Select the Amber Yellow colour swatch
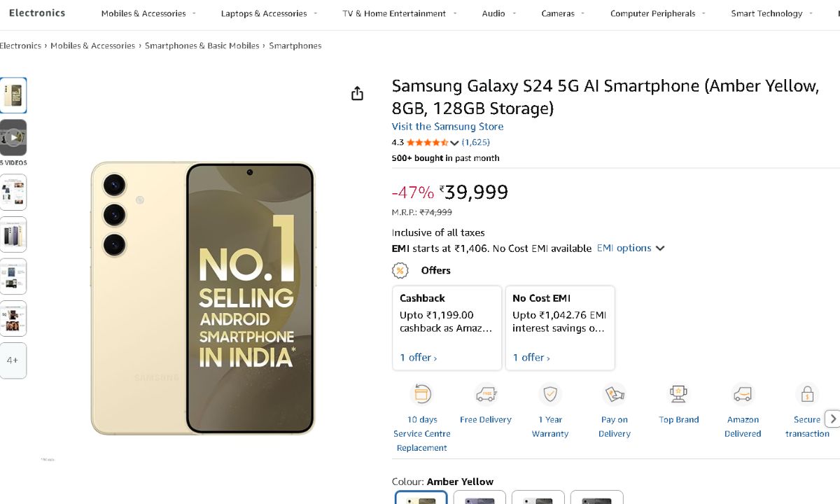The width and height of the screenshot is (840, 504). point(421,497)
